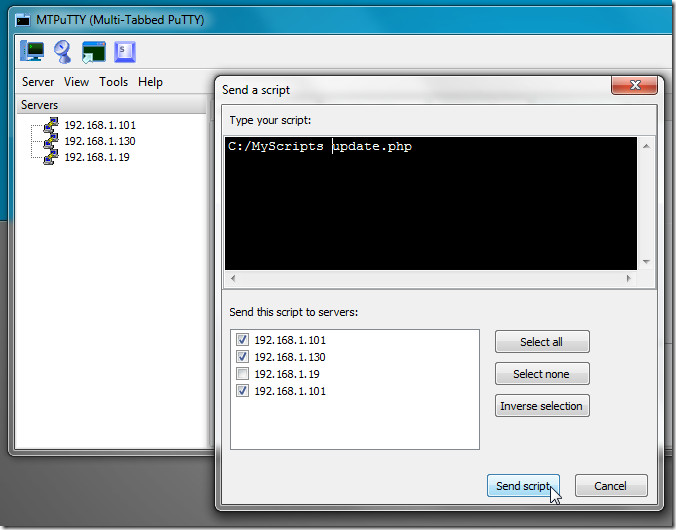Click 192.168.1.19 label in the send list
Image resolution: width=676 pixels, height=530 pixels.
[287, 374]
